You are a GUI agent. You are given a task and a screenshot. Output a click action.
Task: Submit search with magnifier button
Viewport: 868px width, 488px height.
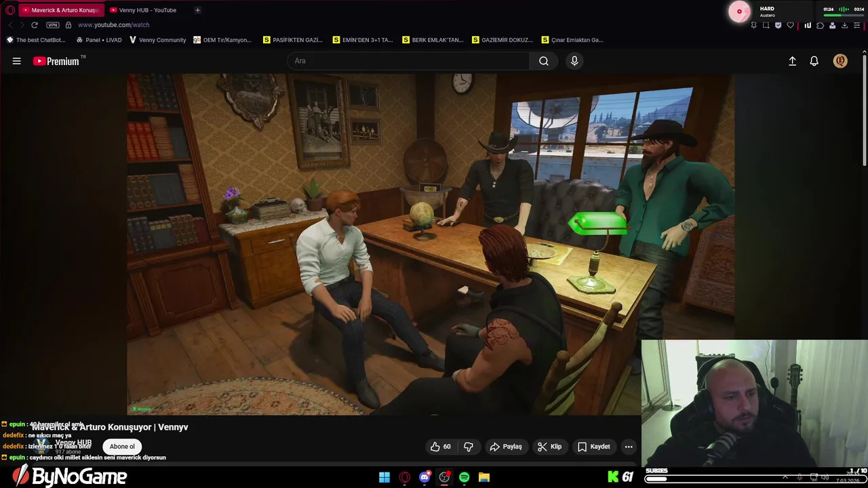point(544,61)
